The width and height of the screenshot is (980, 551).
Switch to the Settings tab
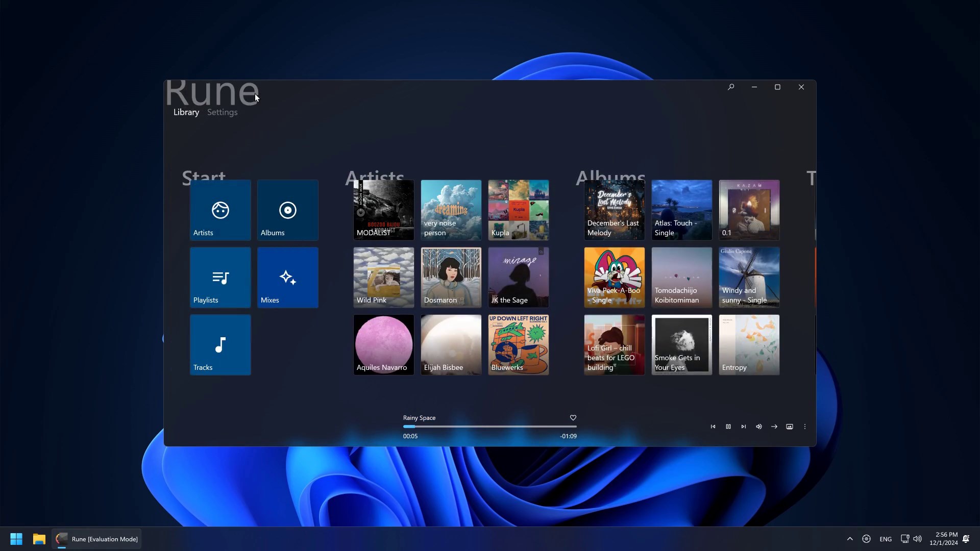[222, 112]
